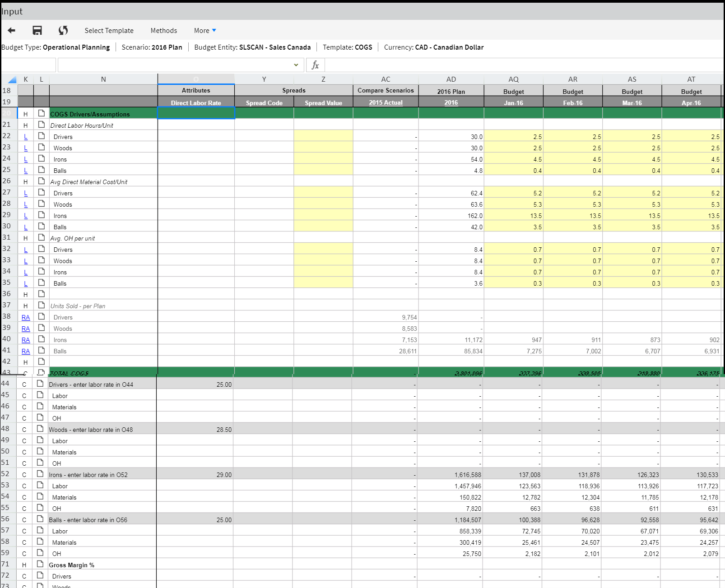Select labor rate cell 28.50 for Woods
Screen dimensions: 725x588
pos(195,430)
